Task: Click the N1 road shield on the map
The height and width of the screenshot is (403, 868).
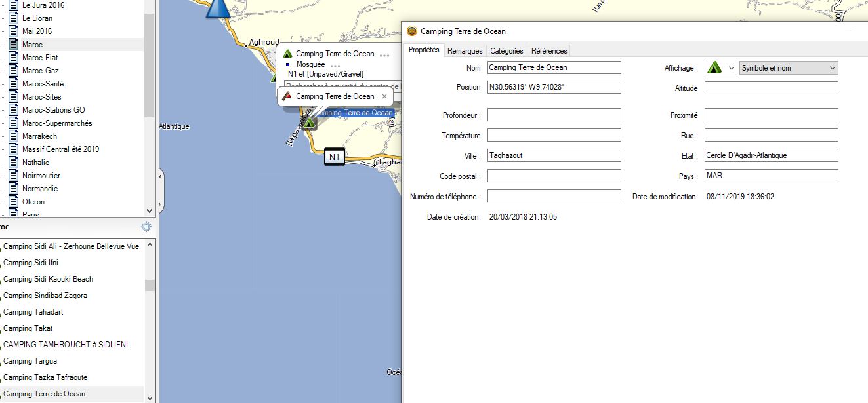Action: (335, 157)
